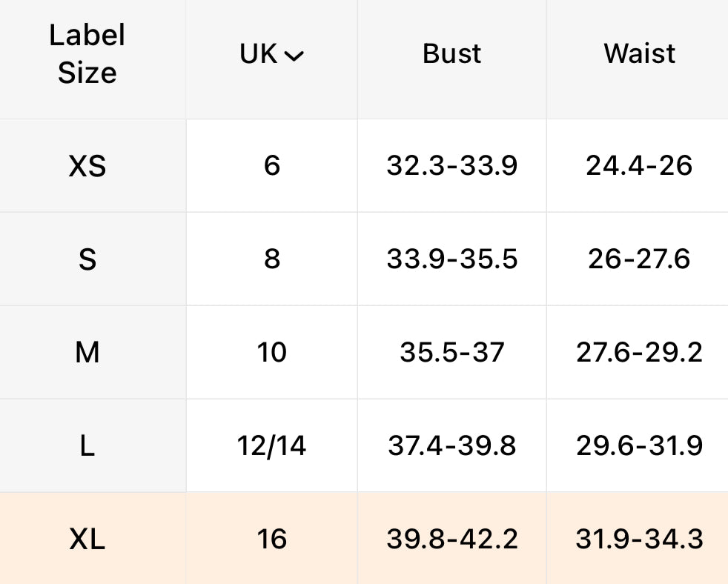Select the M label size cell
The width and height of the screenshot is (728, 584).
point(87,353)
